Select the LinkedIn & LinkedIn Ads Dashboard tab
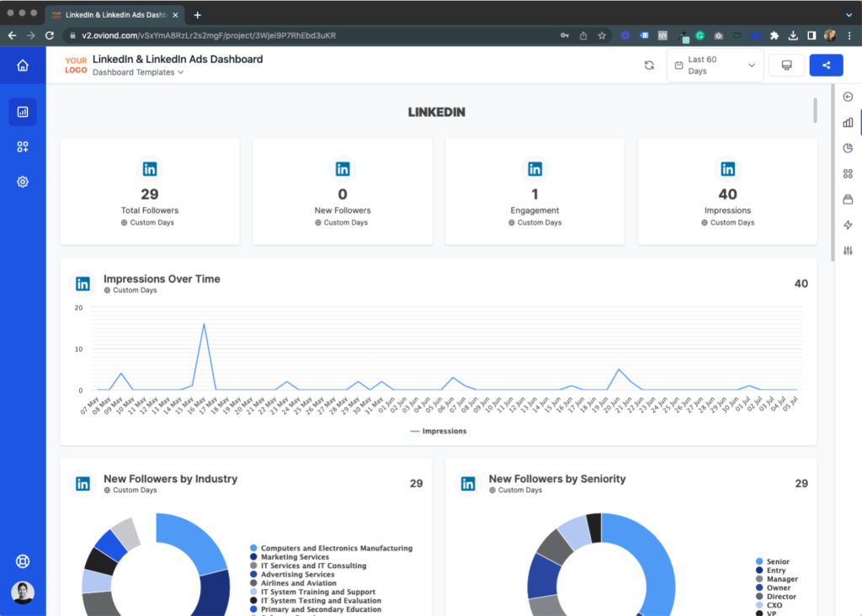 tap(114, 15)
